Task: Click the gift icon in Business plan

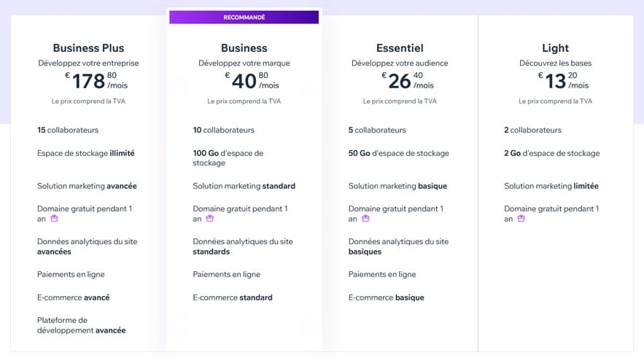Action: click(x=210, y=219)
